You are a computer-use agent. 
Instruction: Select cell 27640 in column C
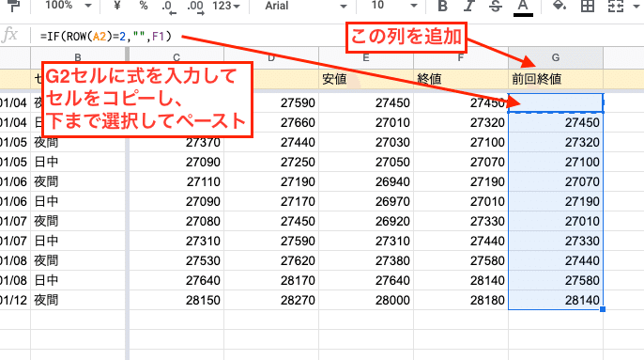pyautogui.click(x=176, y=281)
